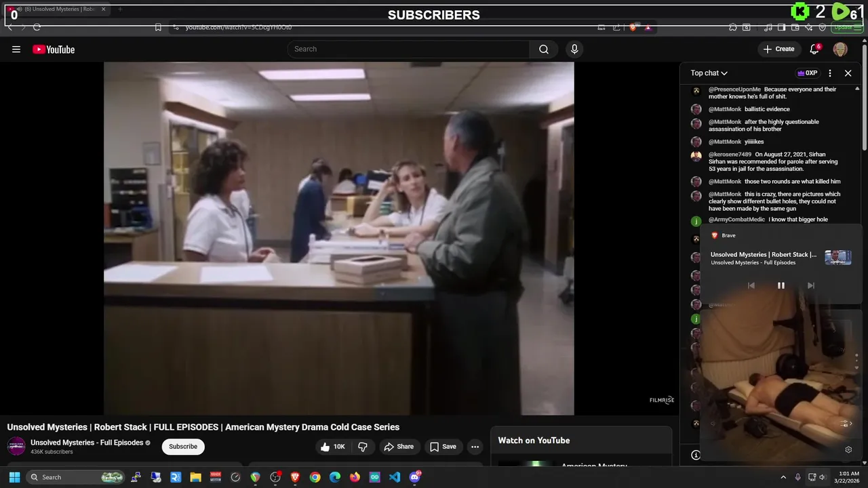This screenshot has height=488, width=868.
Task: Open Arduino IDE from taskbar
Action: (x=374, y=477)
